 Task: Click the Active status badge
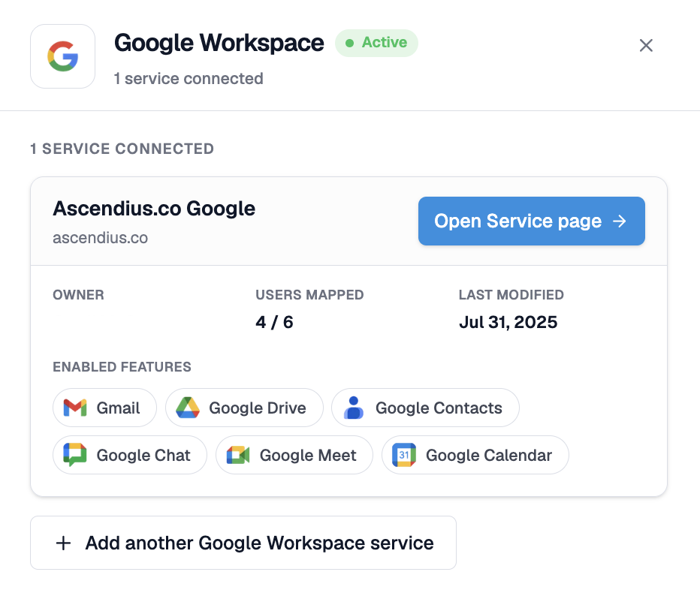[376, 43]
